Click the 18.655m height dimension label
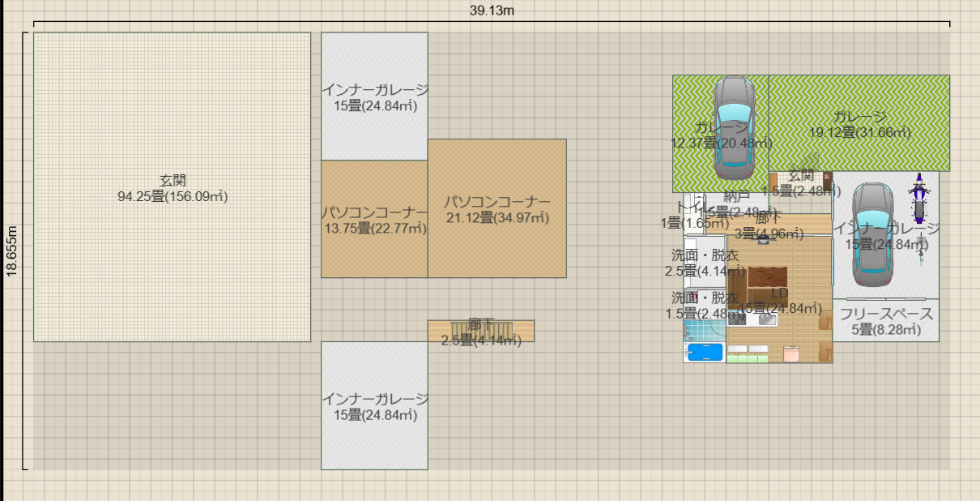 [12, 250]
